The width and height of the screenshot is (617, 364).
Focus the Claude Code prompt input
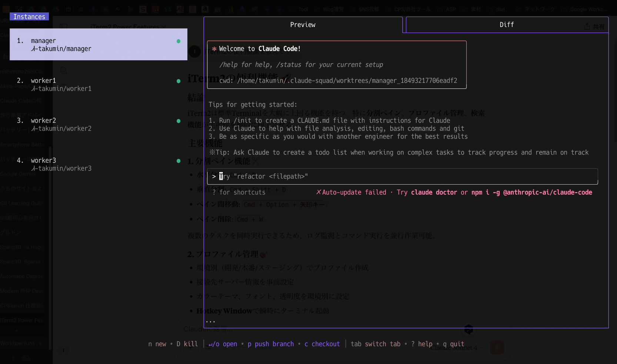(403, 176)
